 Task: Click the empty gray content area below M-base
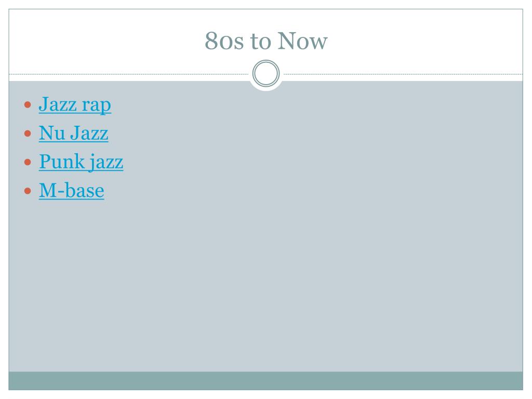[x=265, y=285]
